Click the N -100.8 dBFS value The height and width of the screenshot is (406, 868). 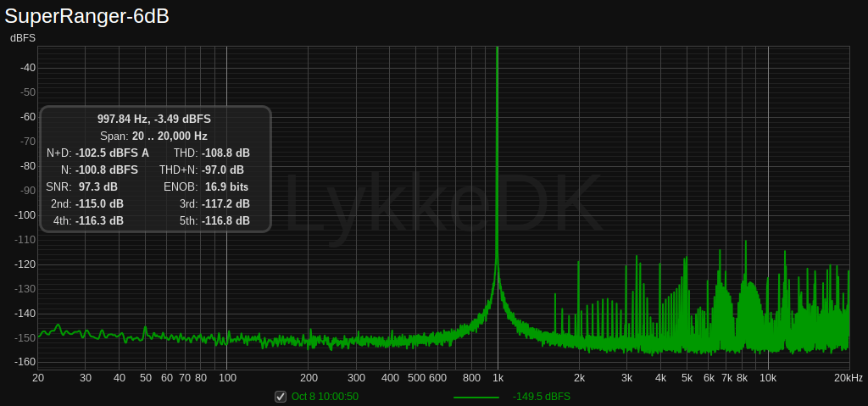coord(107,170)
